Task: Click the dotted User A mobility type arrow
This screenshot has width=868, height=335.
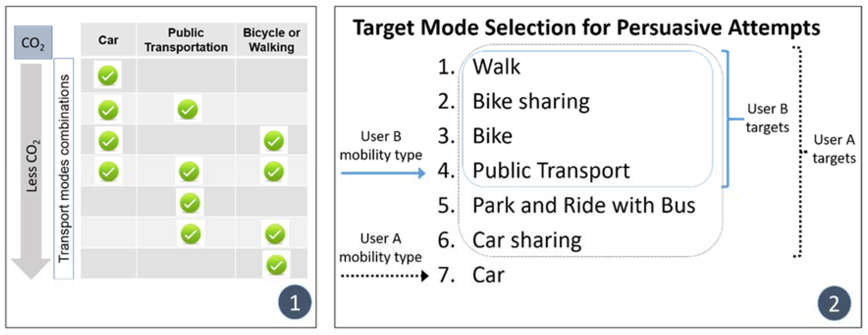Action: pos(384,276)
